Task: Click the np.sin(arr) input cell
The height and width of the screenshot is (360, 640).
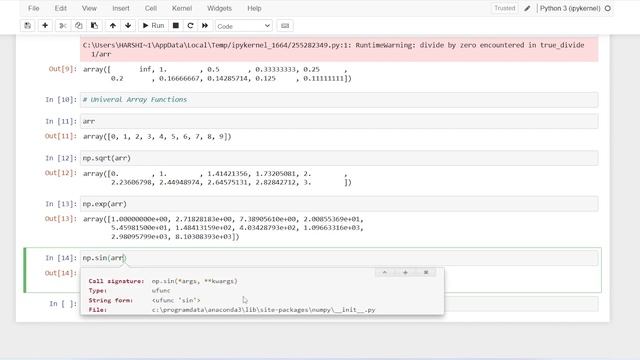Action: pyautogui.click(x=339, y=258)
